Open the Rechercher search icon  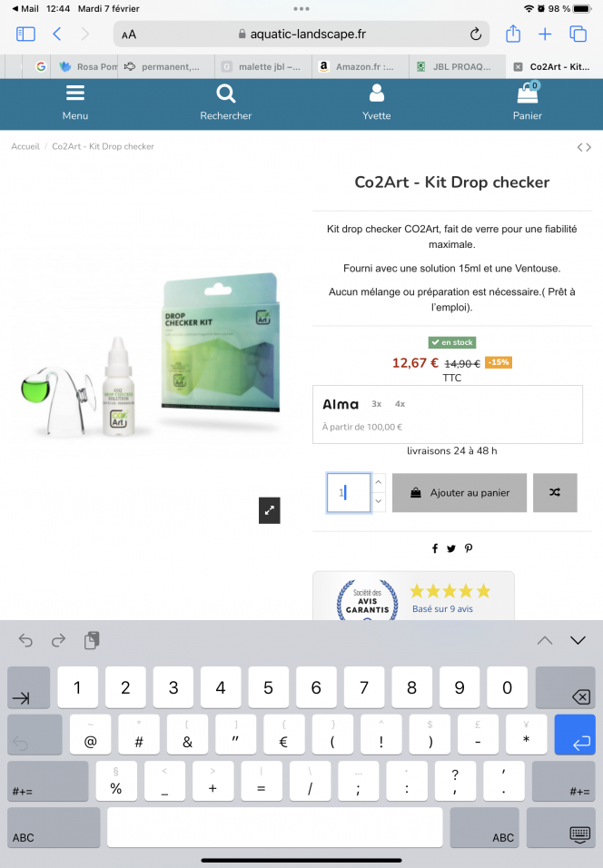tap(226, 103)
